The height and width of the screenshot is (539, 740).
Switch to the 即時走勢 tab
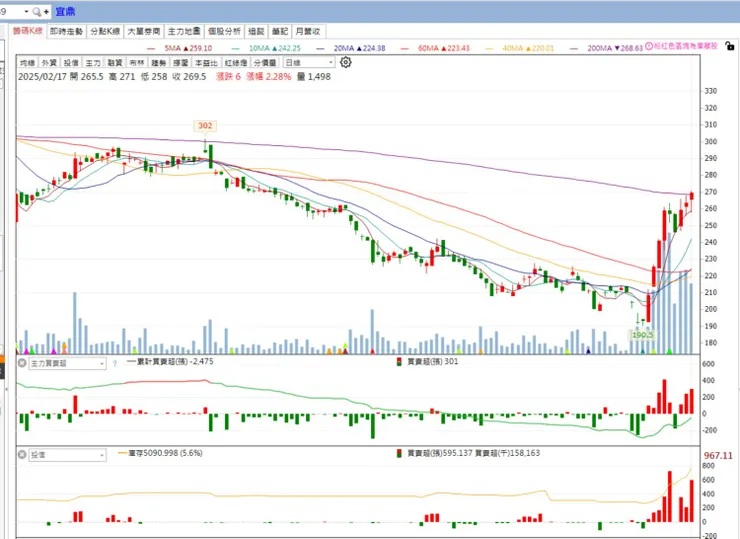(66, 32)
